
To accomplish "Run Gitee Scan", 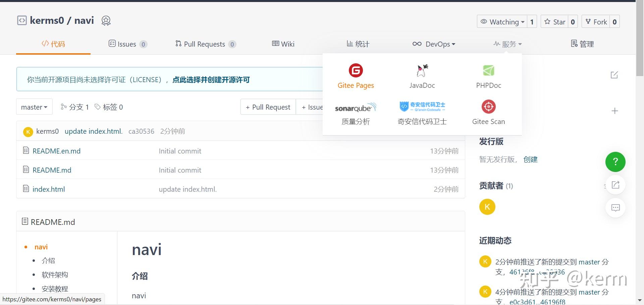I will coord(488,113).
